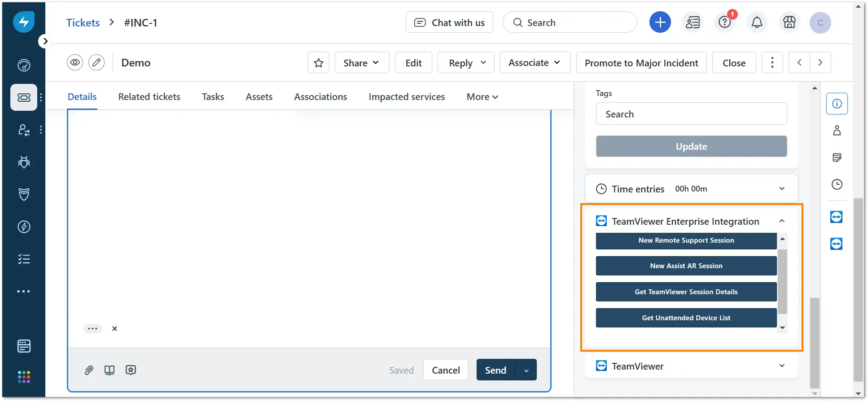
Task: Click the Close ticket button
Action: tap(734, 63)
